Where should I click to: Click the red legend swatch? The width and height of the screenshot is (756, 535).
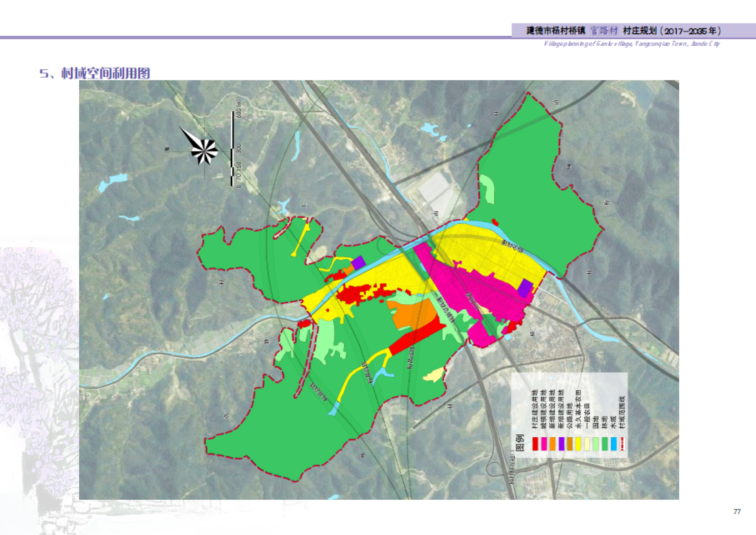[x=535, y=444]
